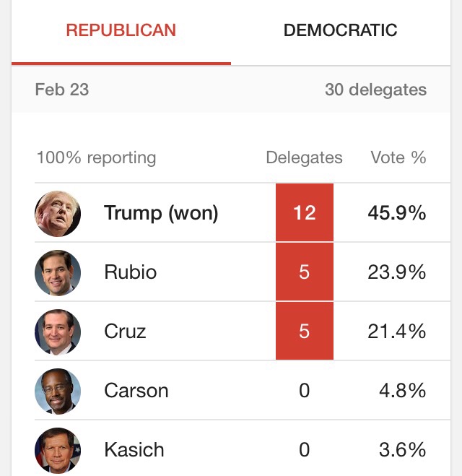Click the Delegates column header
462x476 pixels.
coord(304,157)
